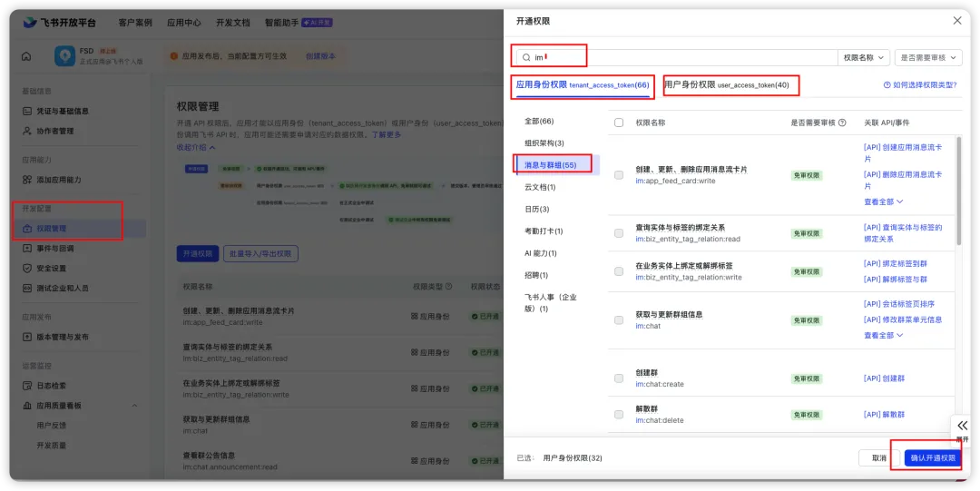Select 消息与群组(55) category
Image resolution: width=980 pixels, height=491 pixels.
point(550,165)
